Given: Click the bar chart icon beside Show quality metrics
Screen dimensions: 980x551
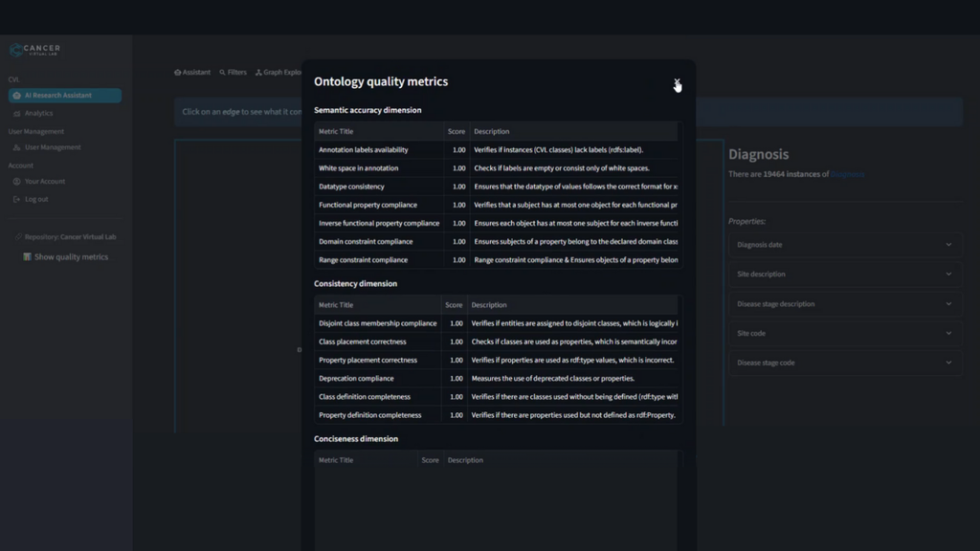Looking at the screenshot, I should click(x=27, y=257).
